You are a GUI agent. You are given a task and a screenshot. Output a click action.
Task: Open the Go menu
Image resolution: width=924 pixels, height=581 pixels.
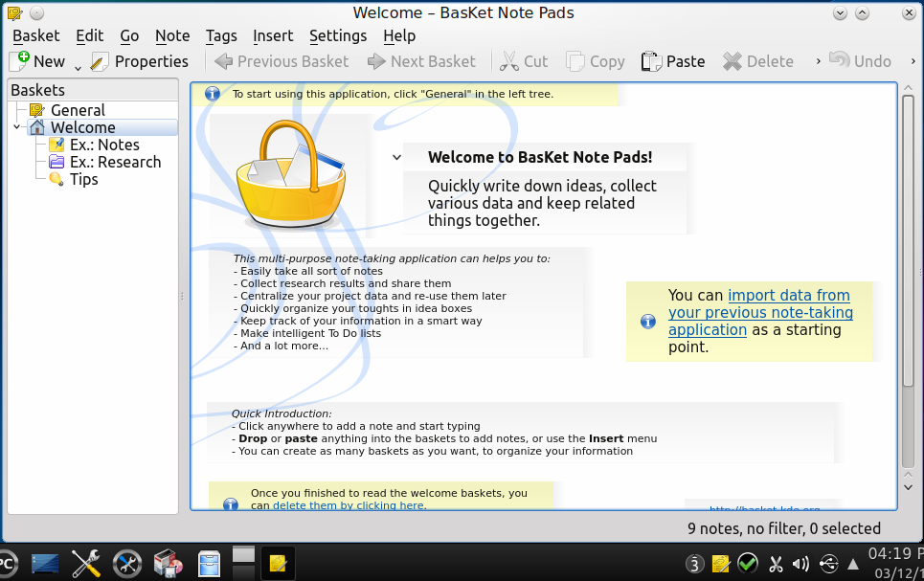coord(129,36)
